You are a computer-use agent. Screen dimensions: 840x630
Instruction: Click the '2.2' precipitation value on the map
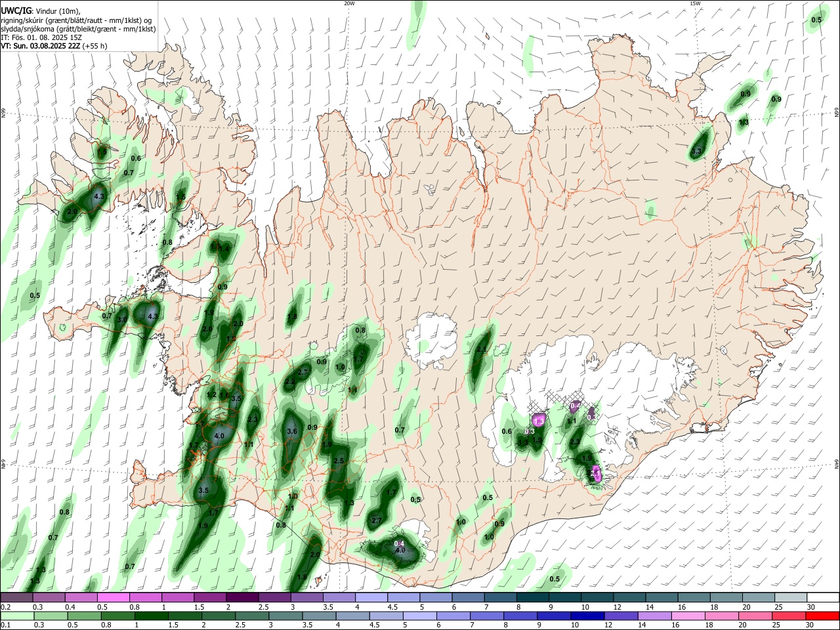tap(290, 381)
